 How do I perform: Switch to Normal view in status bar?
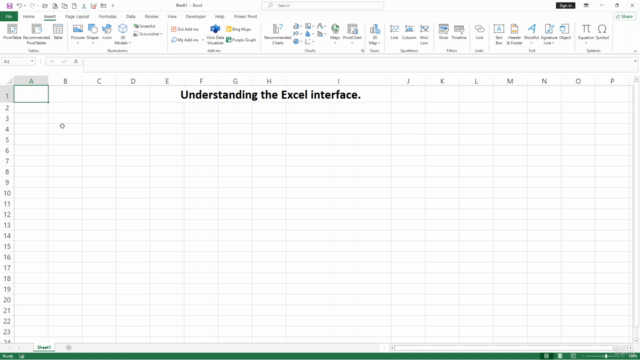(x=546, y=356)
